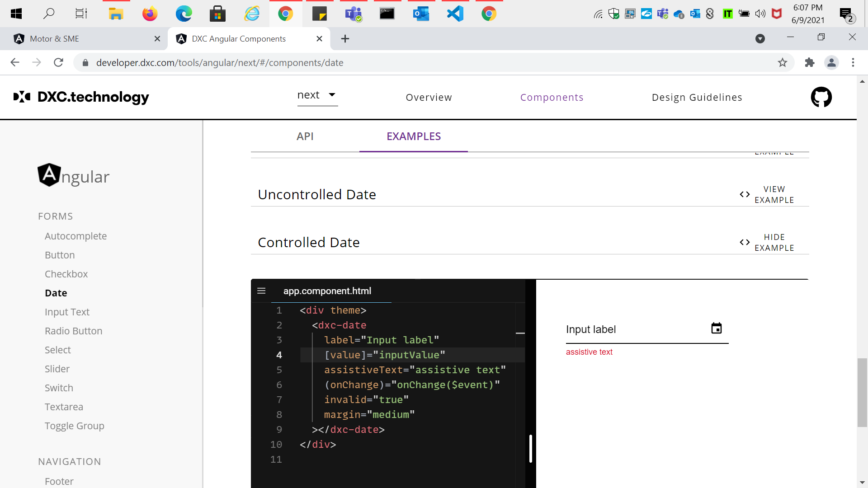
Task: Switch to the API tab
Action: [x=305, y=136]
